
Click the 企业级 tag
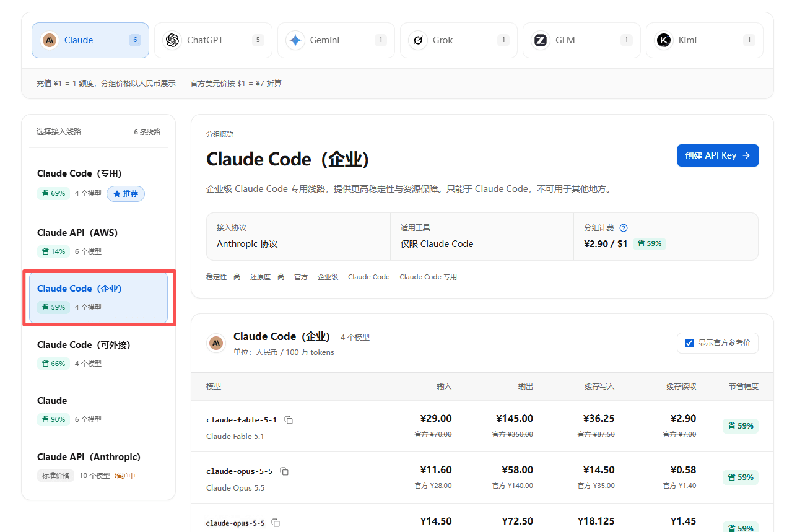(328, 277)
